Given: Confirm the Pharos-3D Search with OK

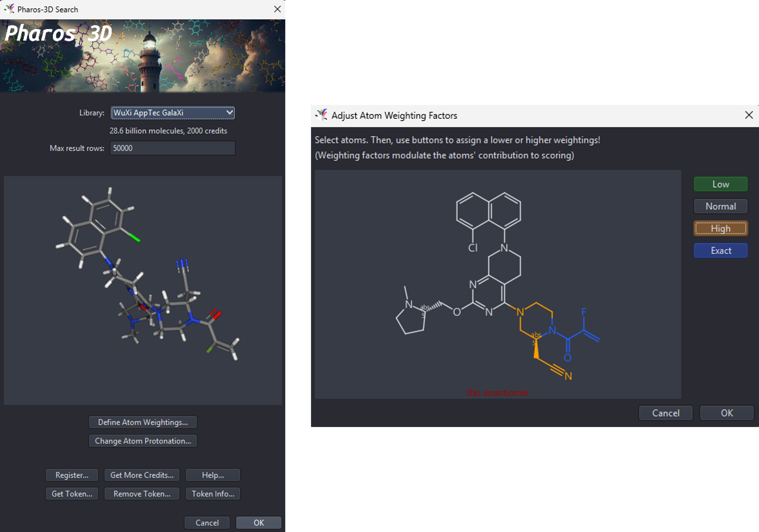Looking at the screenshot, I should pyautogui.click(x=259, y=522).
